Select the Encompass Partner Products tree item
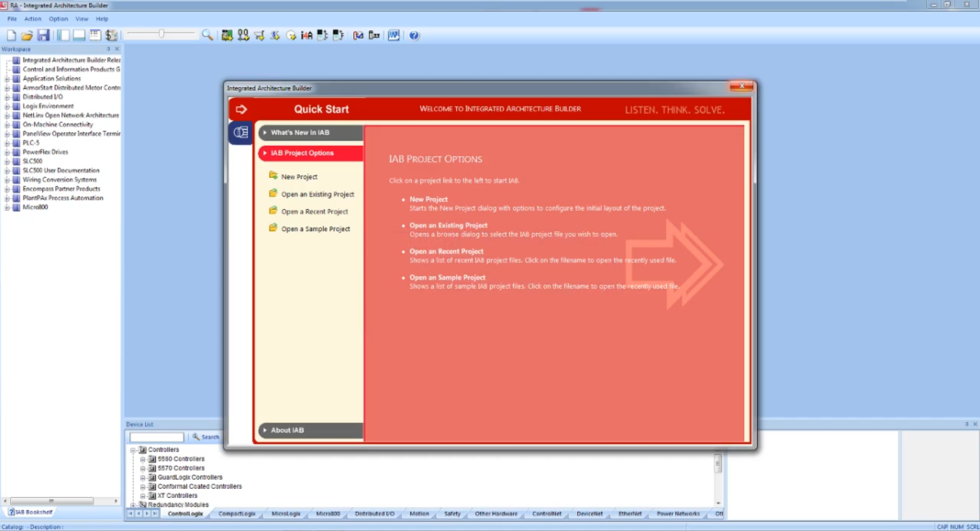980x531 pixels. (x=61, y=189)
